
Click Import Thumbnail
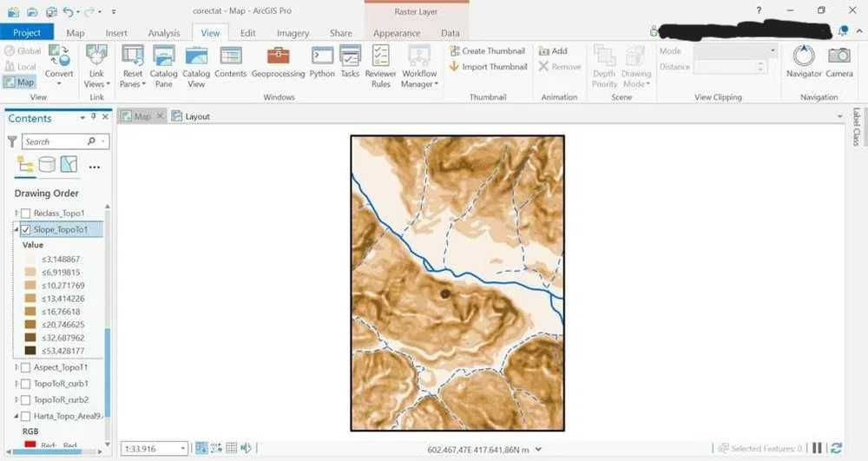(488, 66)
